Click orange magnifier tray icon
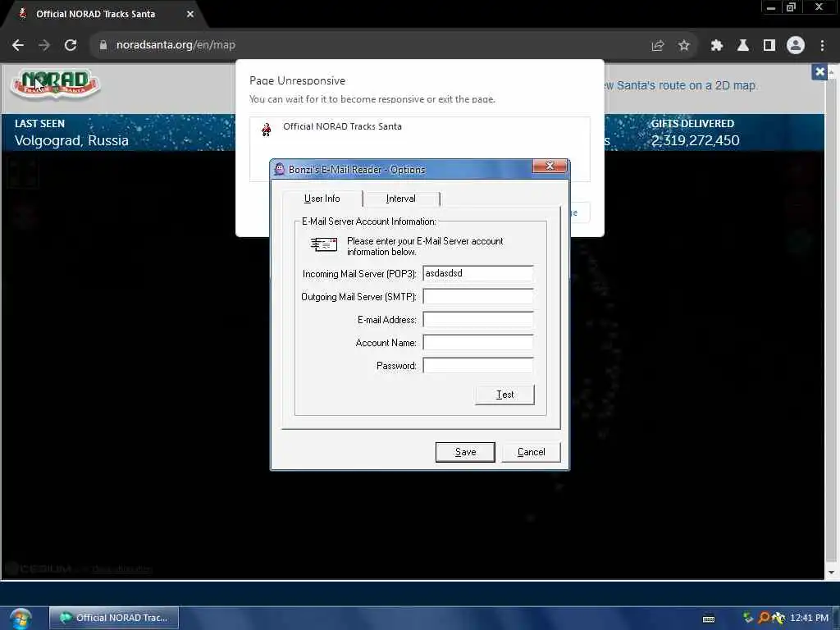This screenshot has height=630, width=840. coord(764,618)
